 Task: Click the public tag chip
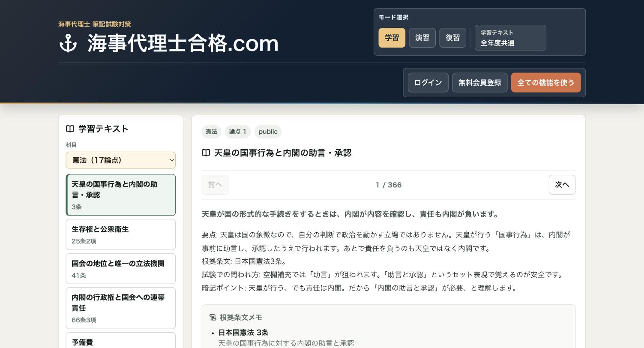click(268, 132)
